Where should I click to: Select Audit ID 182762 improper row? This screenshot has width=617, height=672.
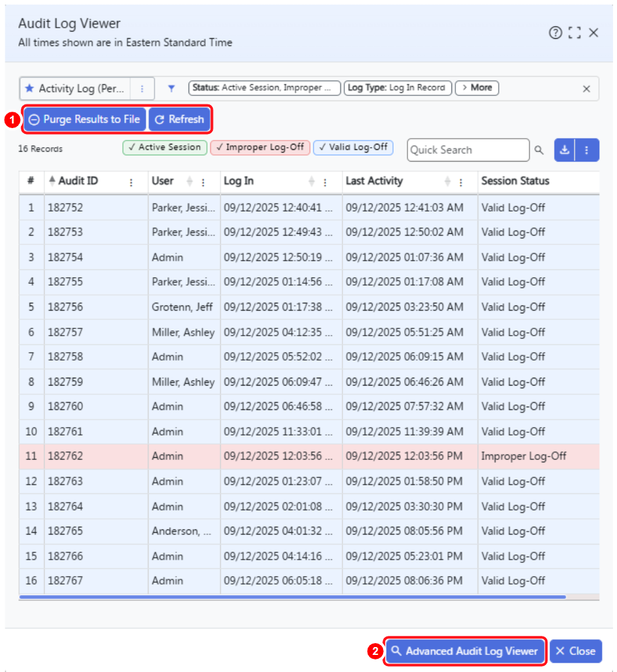coord(65,456)
